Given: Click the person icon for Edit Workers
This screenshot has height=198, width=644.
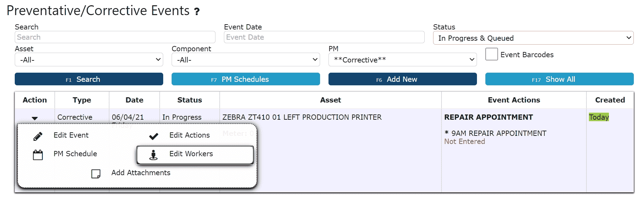Looking at the screenshot, I should tap(153, 155).
